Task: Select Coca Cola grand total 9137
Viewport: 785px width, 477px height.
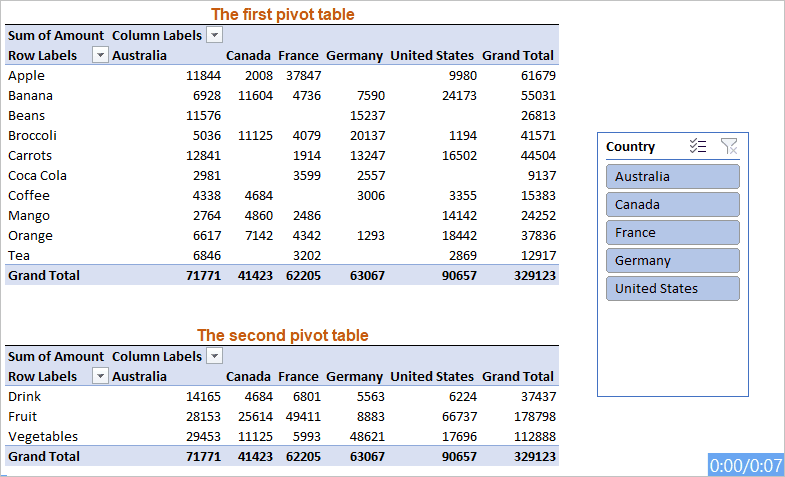Action: 542,176
